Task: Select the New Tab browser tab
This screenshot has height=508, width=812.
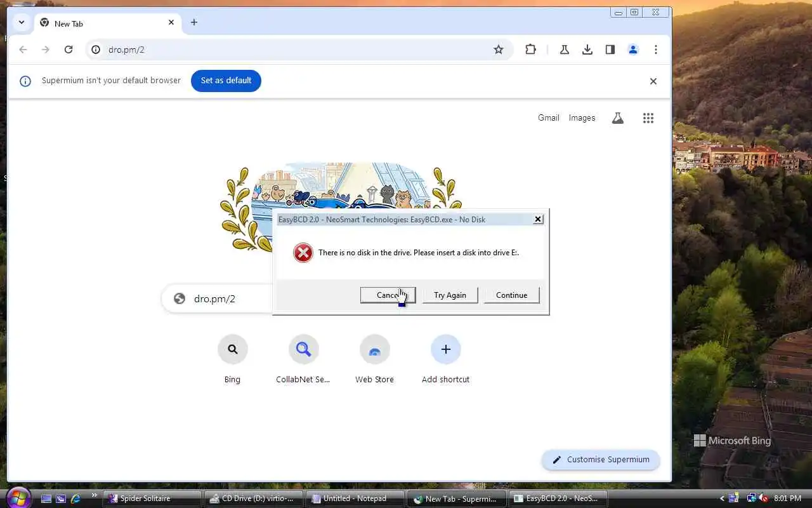Action: pyautogui.click(x=107, y=23)
